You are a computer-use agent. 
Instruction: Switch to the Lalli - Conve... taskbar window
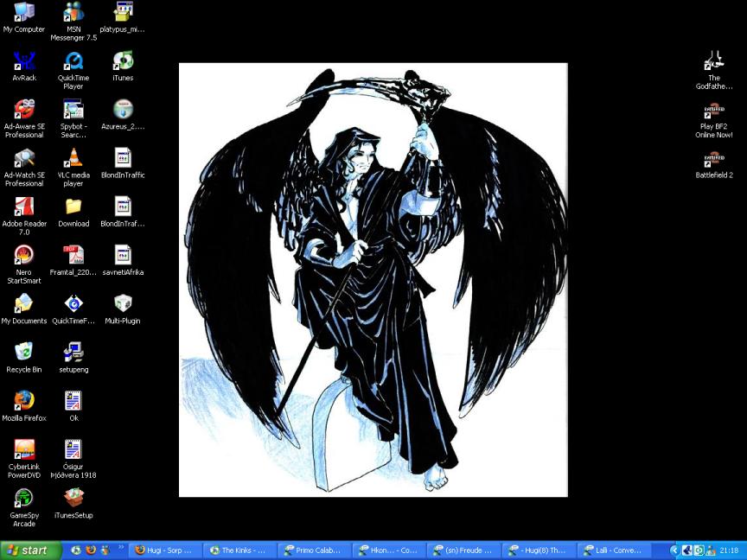pyautogui.click(x=613, y=550)
